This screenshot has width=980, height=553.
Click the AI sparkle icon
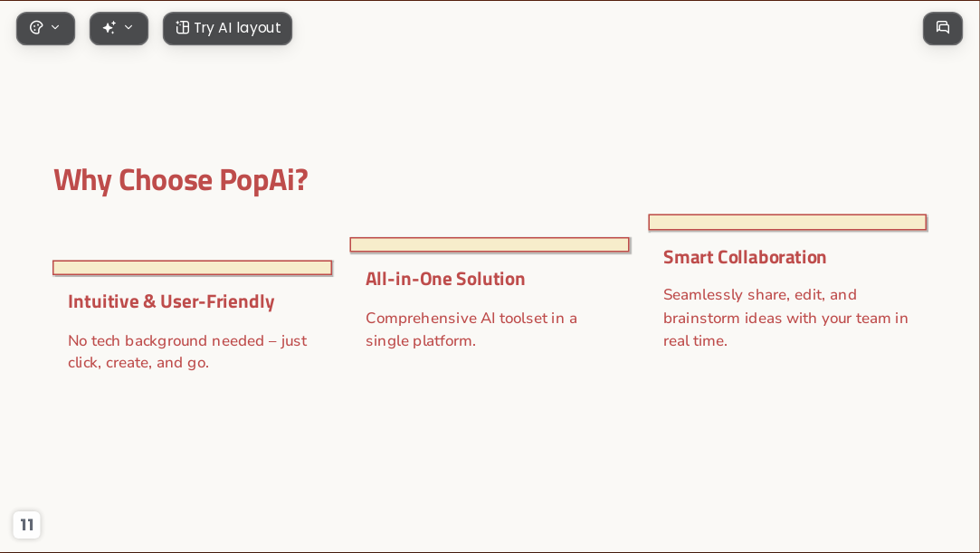(109, 27)
